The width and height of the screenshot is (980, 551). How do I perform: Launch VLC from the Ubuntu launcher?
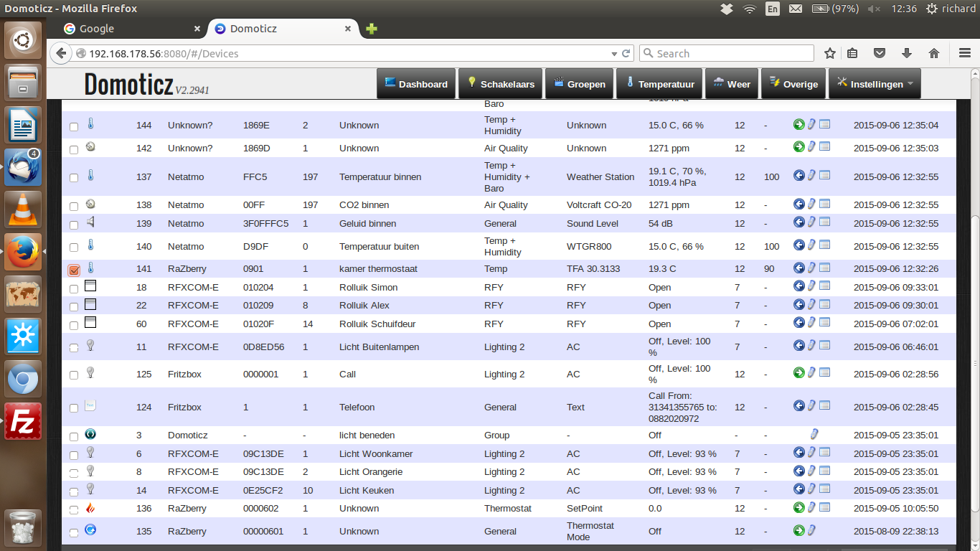(x=23, y=209)
